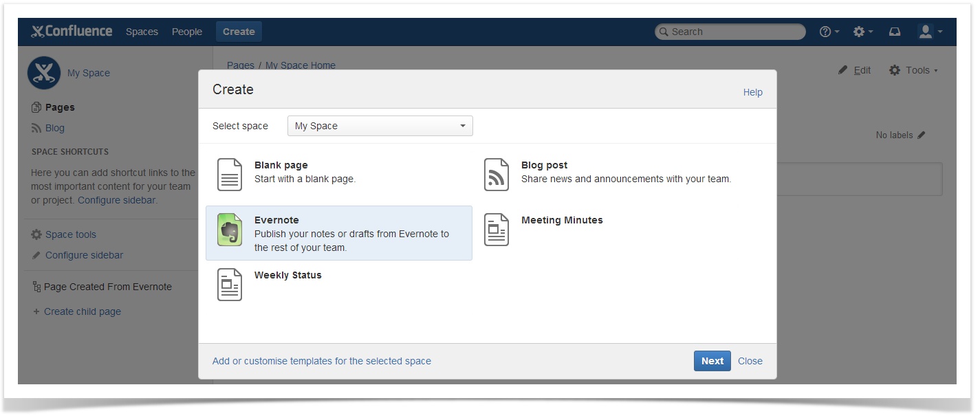Screen dimensions: 980x418
Task: Click the People menu item
Action: 186,31
